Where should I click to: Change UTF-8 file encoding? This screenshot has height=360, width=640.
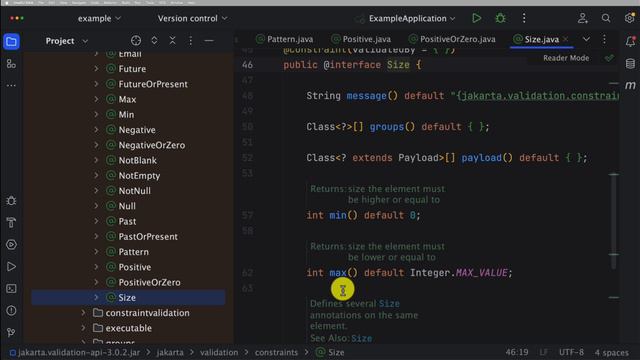(x=571, y=352)
